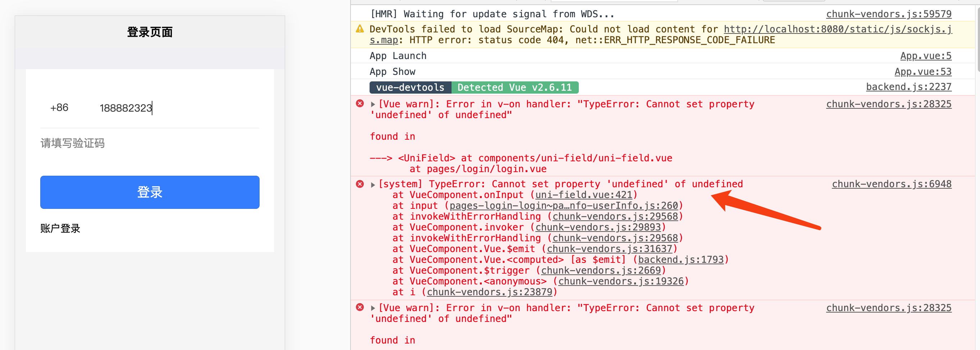Click the error icon on second Vue warn

(x=360, y=308)
